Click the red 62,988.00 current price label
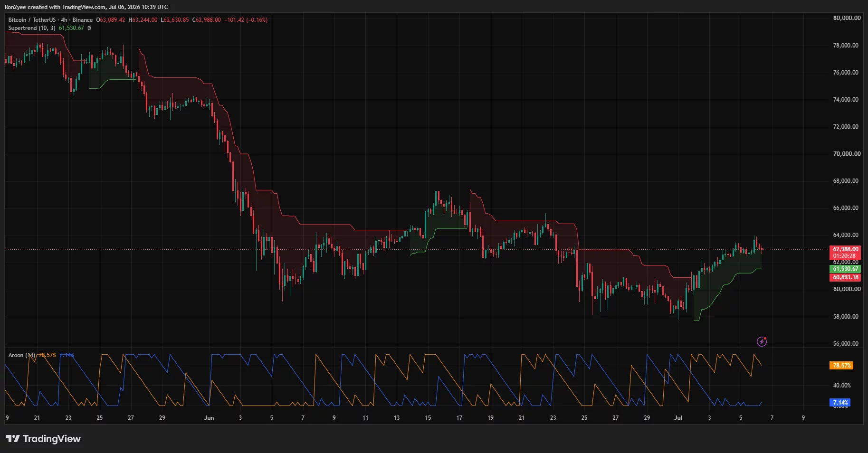The image size is (868, 453). coord(845,249)
